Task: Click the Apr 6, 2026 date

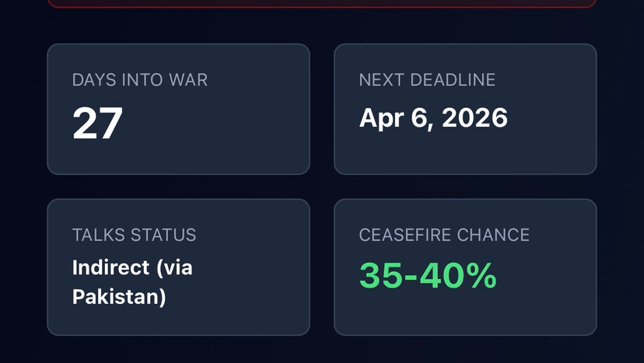Action: tap(433, 118)
